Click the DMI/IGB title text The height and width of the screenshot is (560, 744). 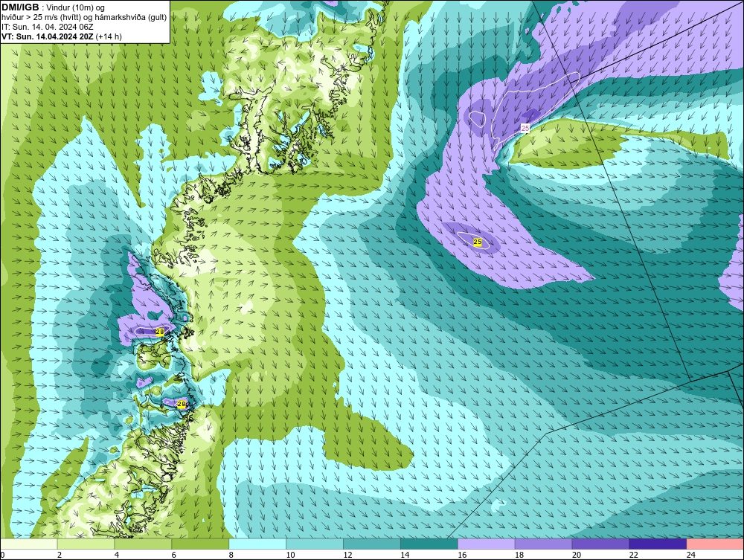point(20,7)
